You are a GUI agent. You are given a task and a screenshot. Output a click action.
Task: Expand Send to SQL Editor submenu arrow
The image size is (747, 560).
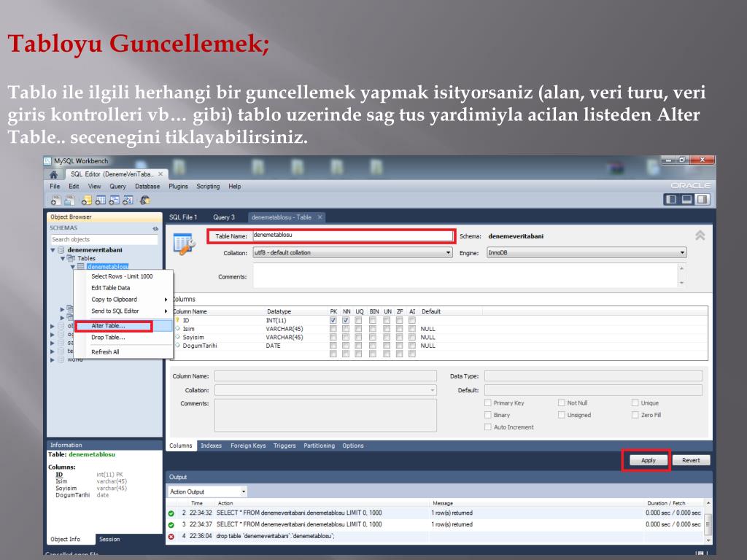pos(166,311)
